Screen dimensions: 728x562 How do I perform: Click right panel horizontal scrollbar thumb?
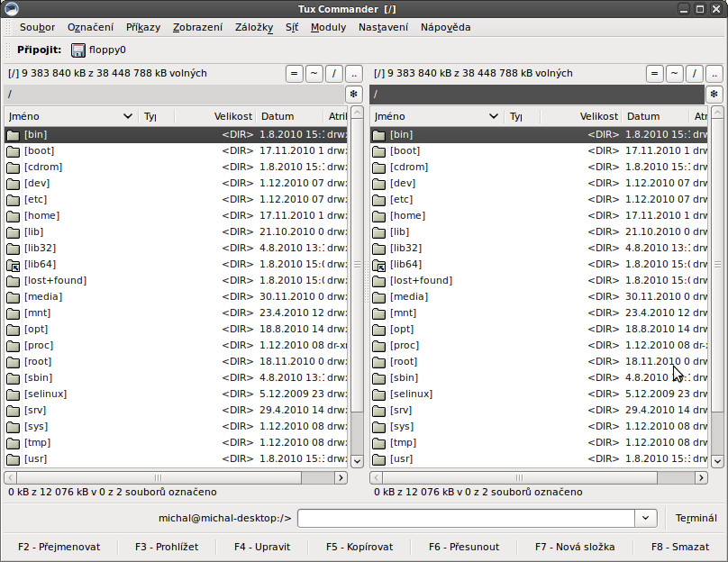pyautogui.click(x=519, y=477)
